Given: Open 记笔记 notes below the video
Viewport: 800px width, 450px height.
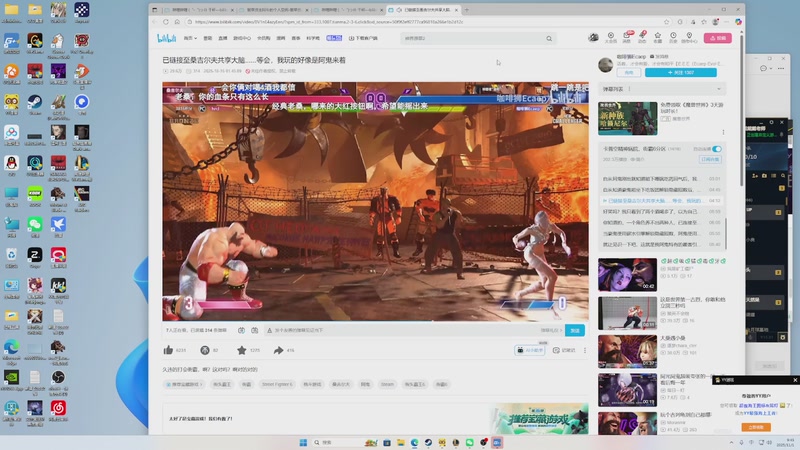Looking at the screenshot, I should 564,350.
